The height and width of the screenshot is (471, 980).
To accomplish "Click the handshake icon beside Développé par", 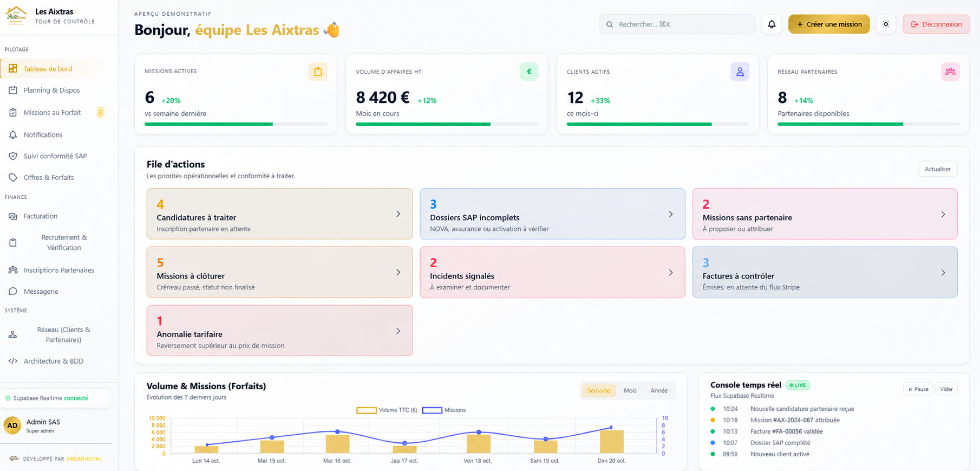I will [14, 459].
